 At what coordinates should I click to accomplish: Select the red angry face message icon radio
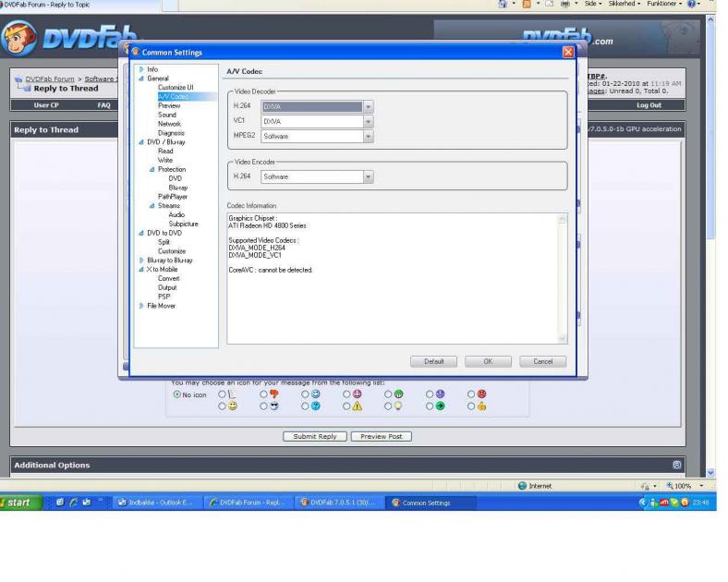tap(471, 394)
